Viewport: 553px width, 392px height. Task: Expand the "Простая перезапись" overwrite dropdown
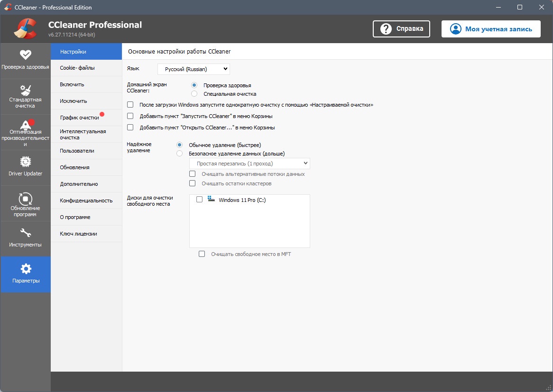click(249, 164)
